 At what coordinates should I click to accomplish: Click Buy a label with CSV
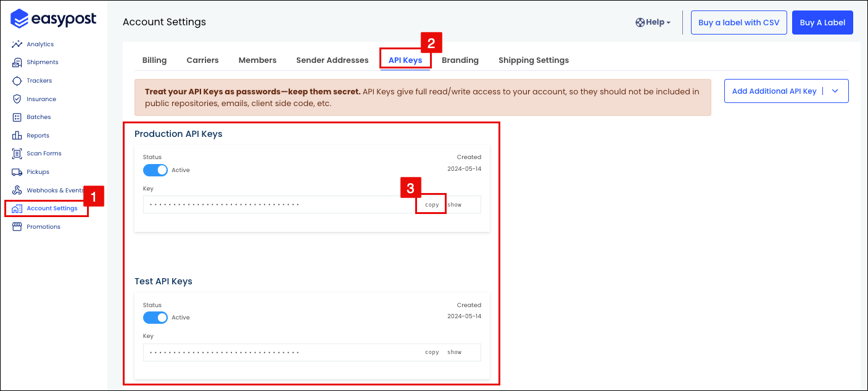coord(738,22)
